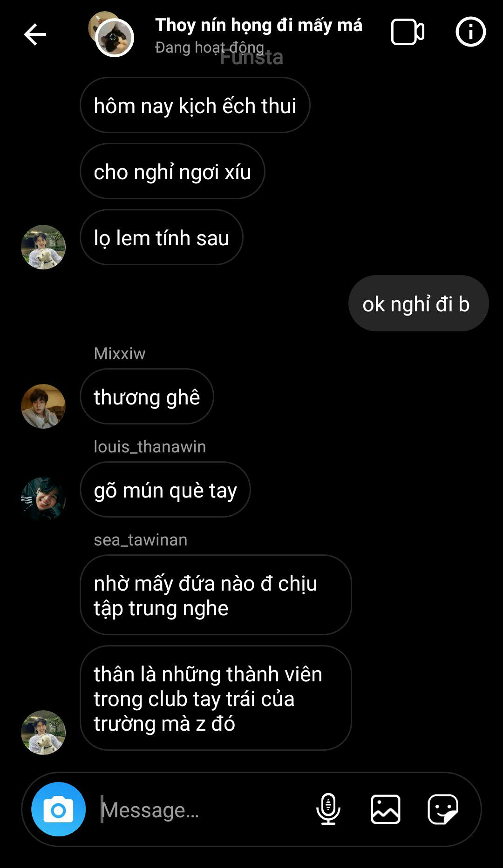Viewport: 503px width, 868px height.
Task: Tap louis_thanawin's avatar
Action: tap(43, 499)
